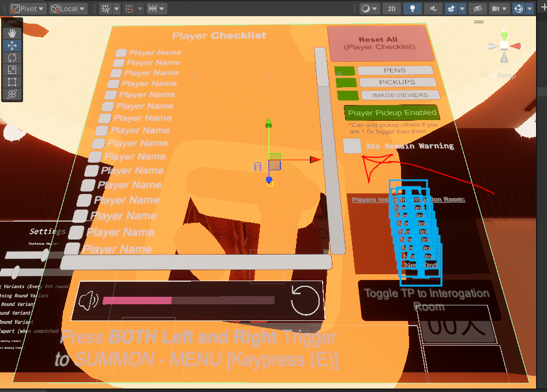This screenshot has width=547, height=392.
Task: Toggle Player Pickup Enabled
Action: (x=392, y=113)
